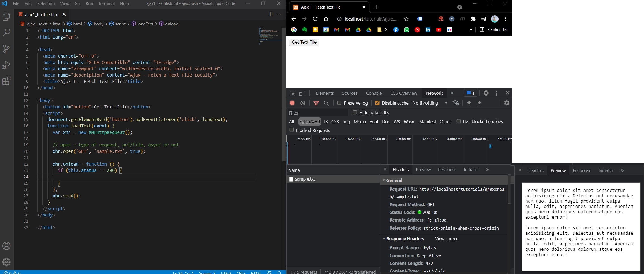
Task: Enable the Preserve log checkbox
Action: 339,103
